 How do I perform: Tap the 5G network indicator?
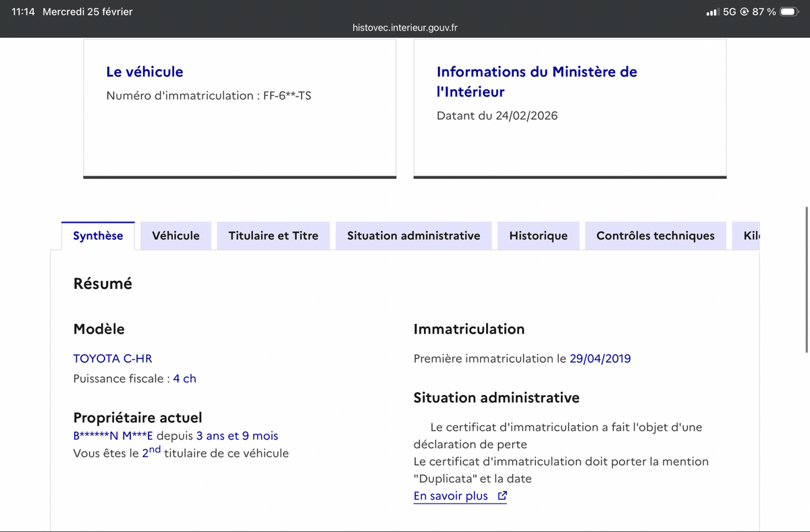(x=729, y=11)
